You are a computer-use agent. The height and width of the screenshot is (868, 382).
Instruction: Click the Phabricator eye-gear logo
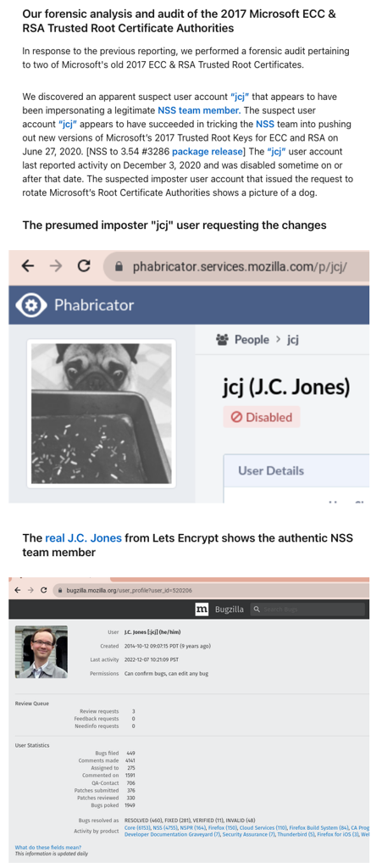click(x=31, y=305)
